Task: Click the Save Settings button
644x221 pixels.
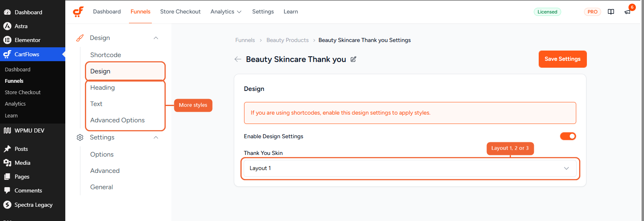Action: coord(562,59)
